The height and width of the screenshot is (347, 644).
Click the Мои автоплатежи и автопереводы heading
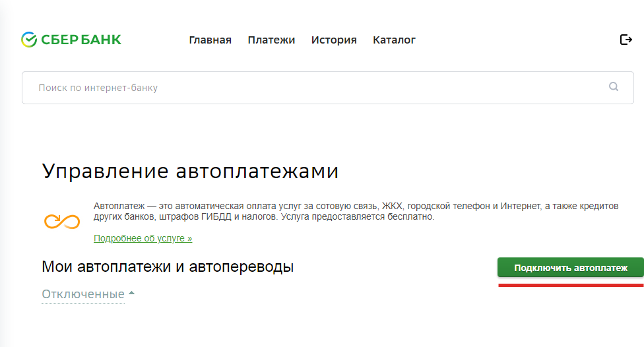[x=168, y=267]
